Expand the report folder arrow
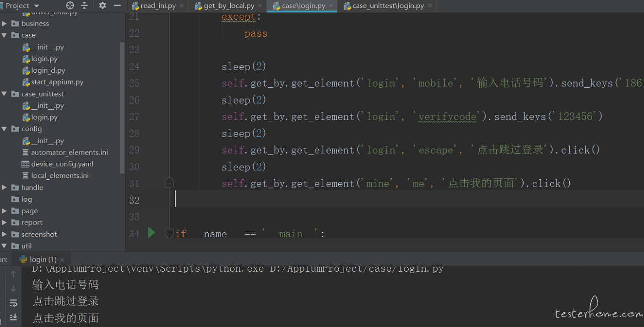Screen dimensions: 644x327 5,223
